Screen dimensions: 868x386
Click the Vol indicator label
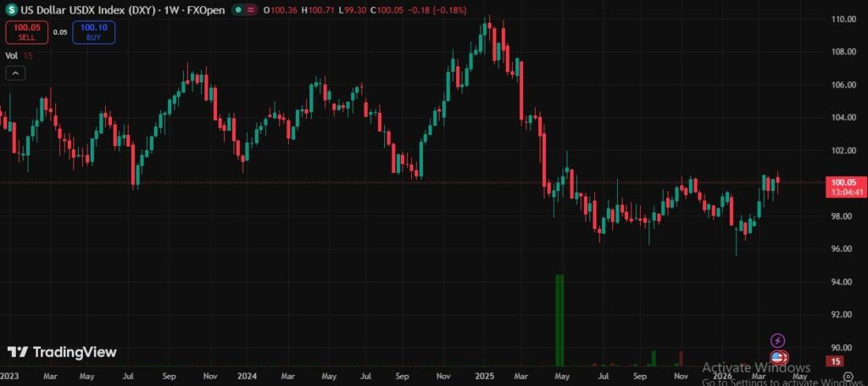click(12, 55)
